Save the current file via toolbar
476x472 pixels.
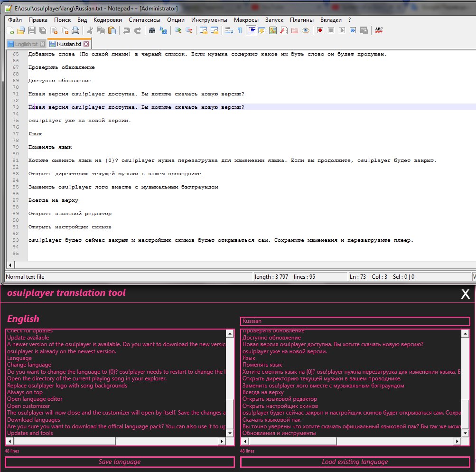(32, 30)
